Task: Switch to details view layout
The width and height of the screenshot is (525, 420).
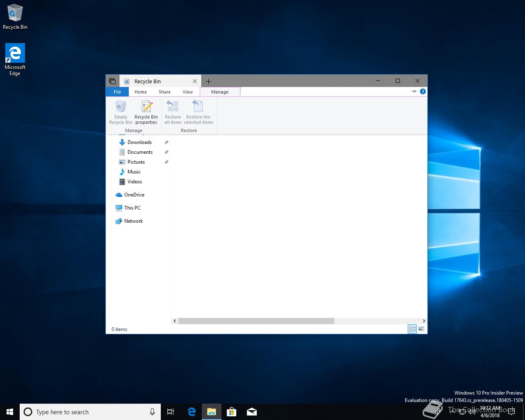Action: 412,329
